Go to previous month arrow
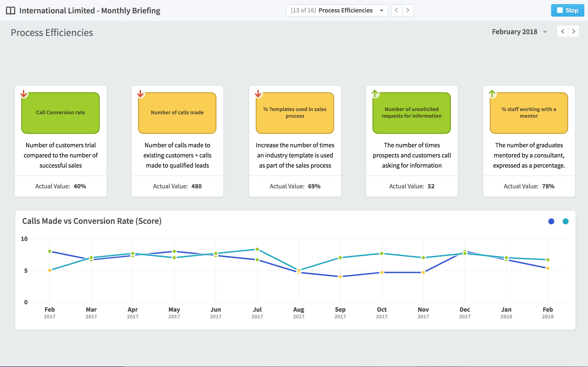 [x=562, y=32]
